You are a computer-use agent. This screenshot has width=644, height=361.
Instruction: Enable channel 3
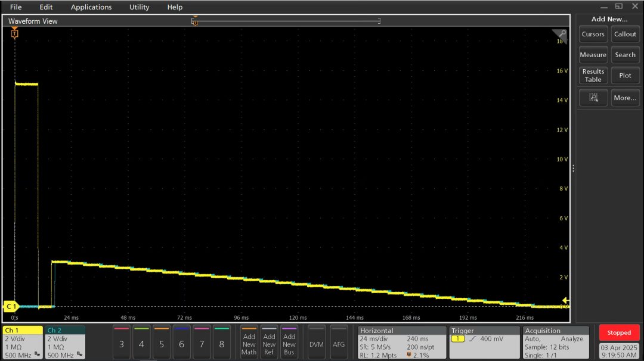click(121, 343)
